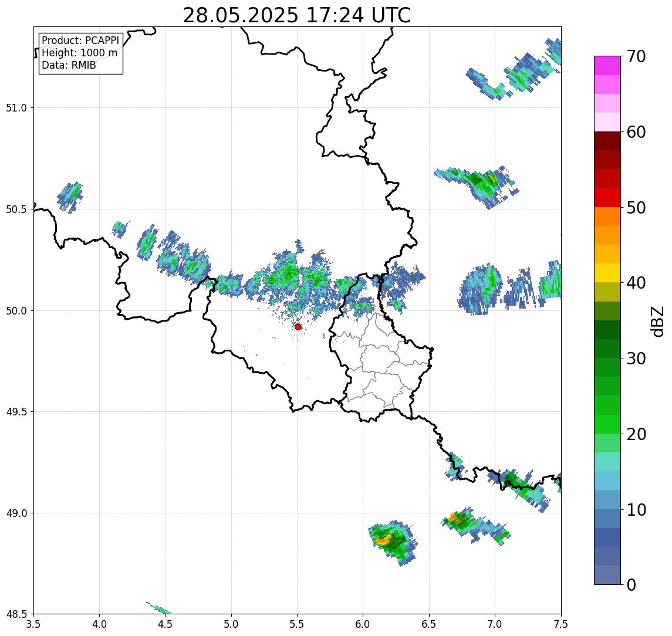Click the "Data: RMIB" legend line
The width and height of the screenshot is (672, 636).
coord(69,65)
